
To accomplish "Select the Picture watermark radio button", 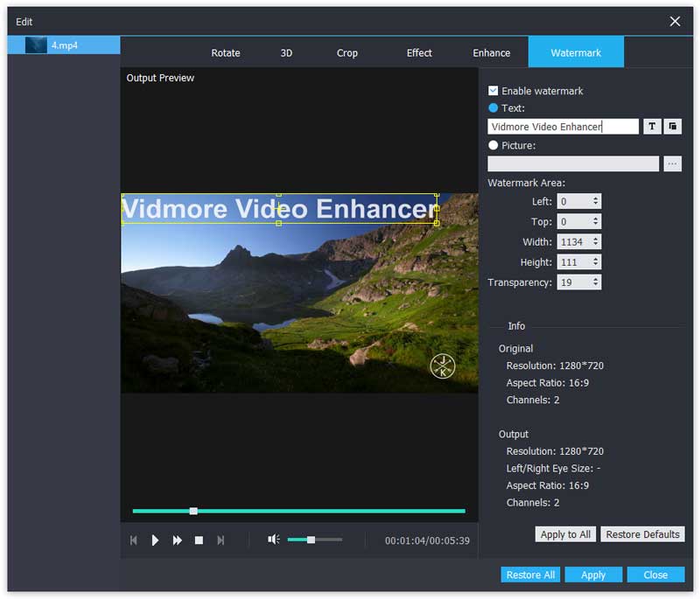I will coord(493,145).
